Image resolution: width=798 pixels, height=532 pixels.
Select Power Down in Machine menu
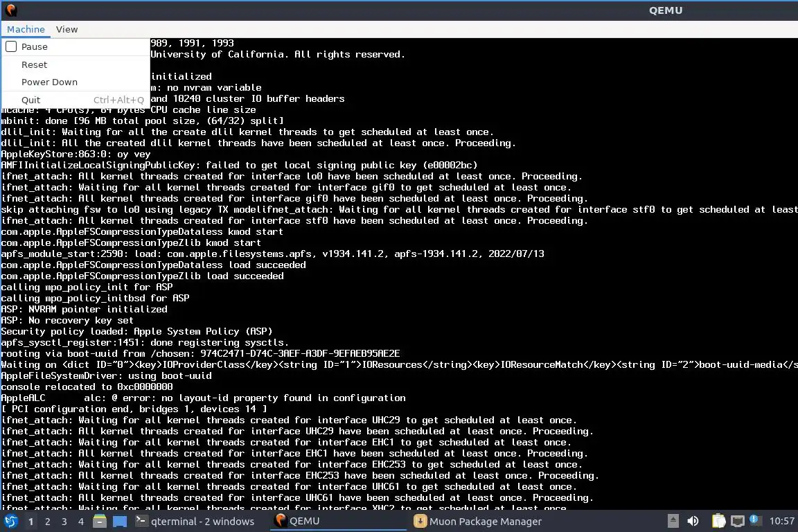[x=76, y=82]
